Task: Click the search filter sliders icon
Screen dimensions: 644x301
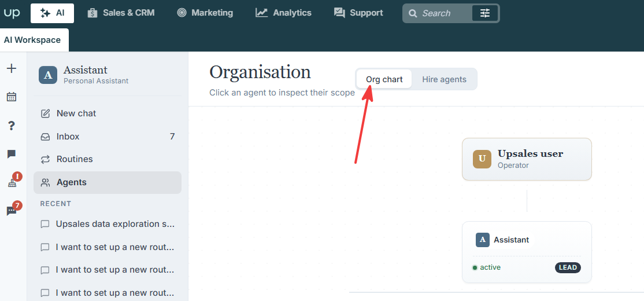Action: tap(485, 13)
